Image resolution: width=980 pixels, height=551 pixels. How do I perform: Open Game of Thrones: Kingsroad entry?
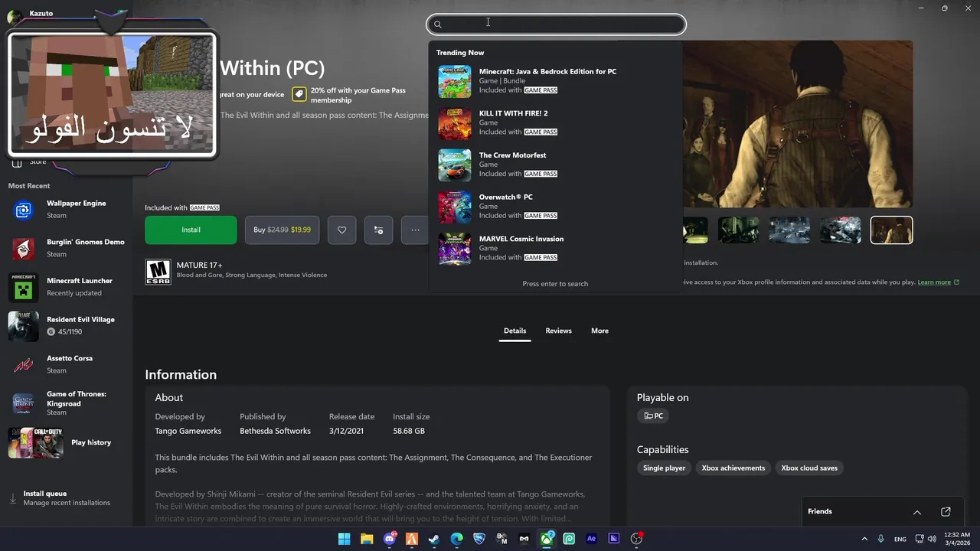click(x=67, y=403)
